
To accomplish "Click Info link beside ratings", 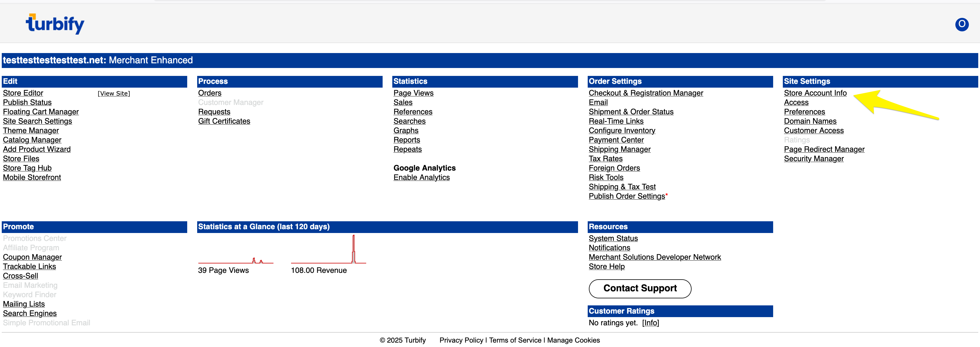I will coord(650,323).
